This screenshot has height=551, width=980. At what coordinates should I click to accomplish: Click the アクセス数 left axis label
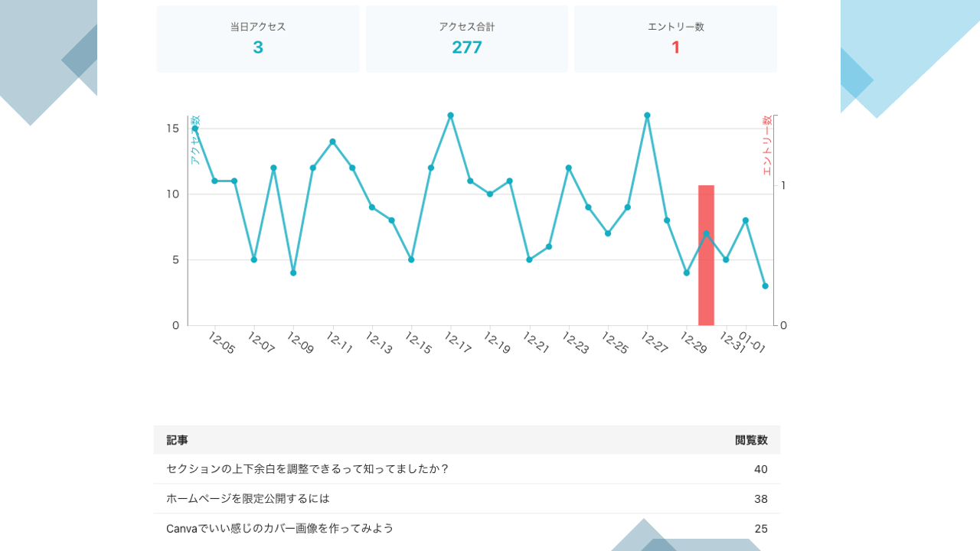click(195, 140)
